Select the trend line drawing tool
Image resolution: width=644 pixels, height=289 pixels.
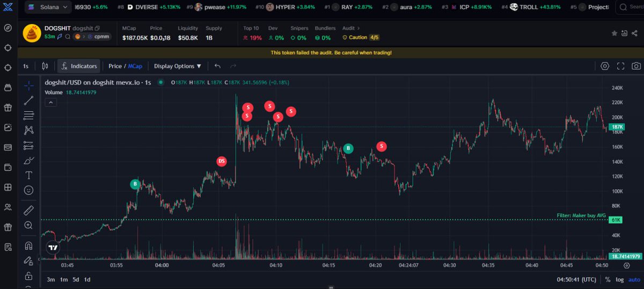tap(28, 100)
